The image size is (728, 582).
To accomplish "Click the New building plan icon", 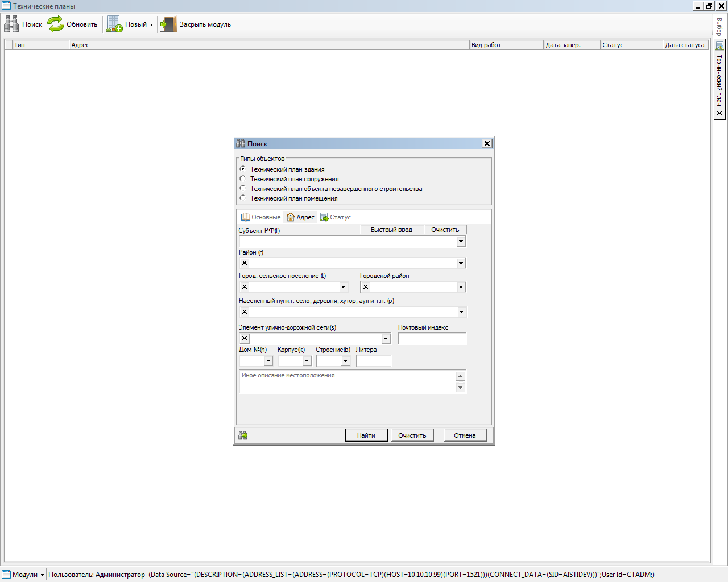I will [114, 24].
